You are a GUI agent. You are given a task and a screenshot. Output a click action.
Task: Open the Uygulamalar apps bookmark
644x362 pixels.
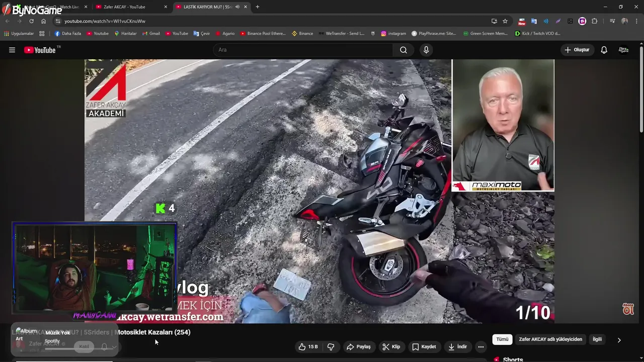(19, 34)
